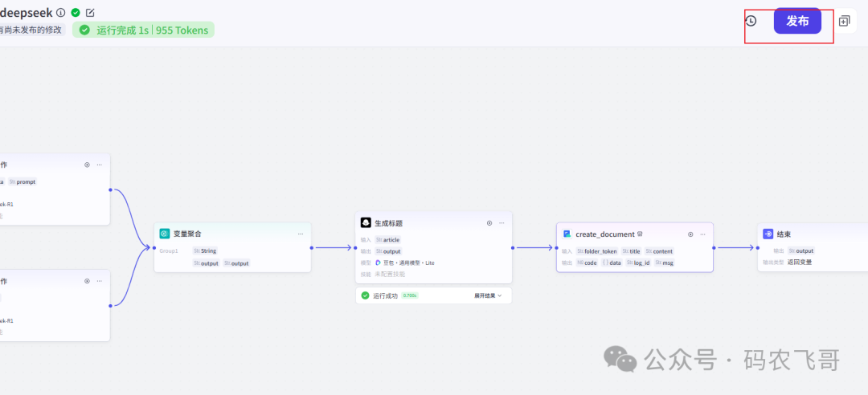This screenshot has width=868, height=395.
Task: Click the output port of 生成标题 node
Action: [513, 248]
